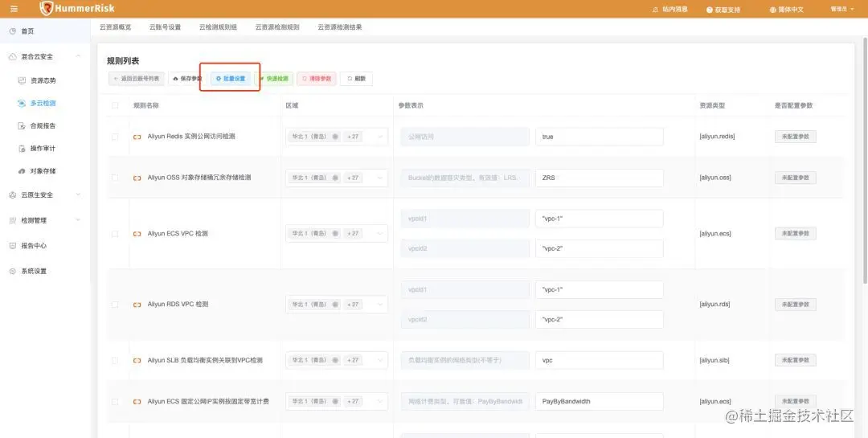Tick checkbox for Aliyun ECS VPC 检测 rule
The height and width of the screenshot is (438, 868).
click(x=115, y=234)
